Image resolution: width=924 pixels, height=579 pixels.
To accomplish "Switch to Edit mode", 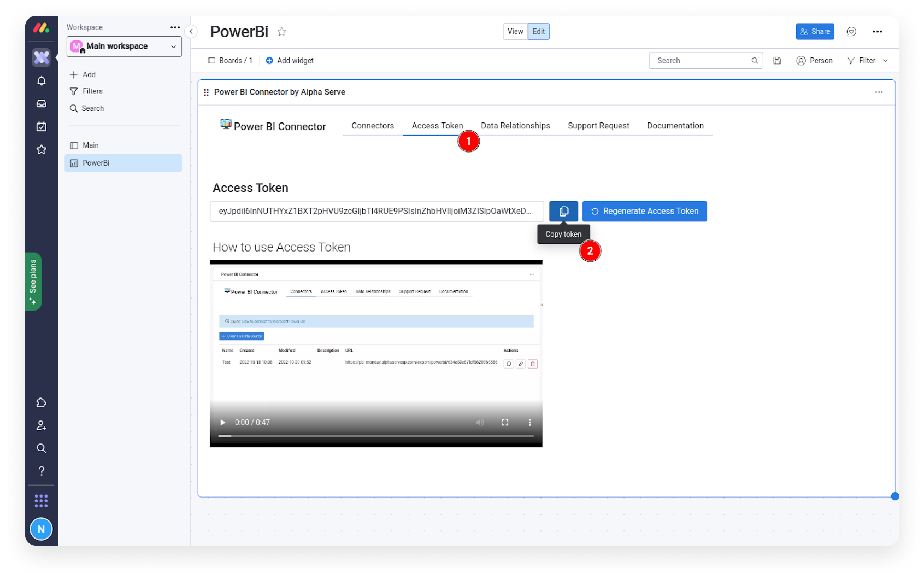I will [x=538, y=31].
